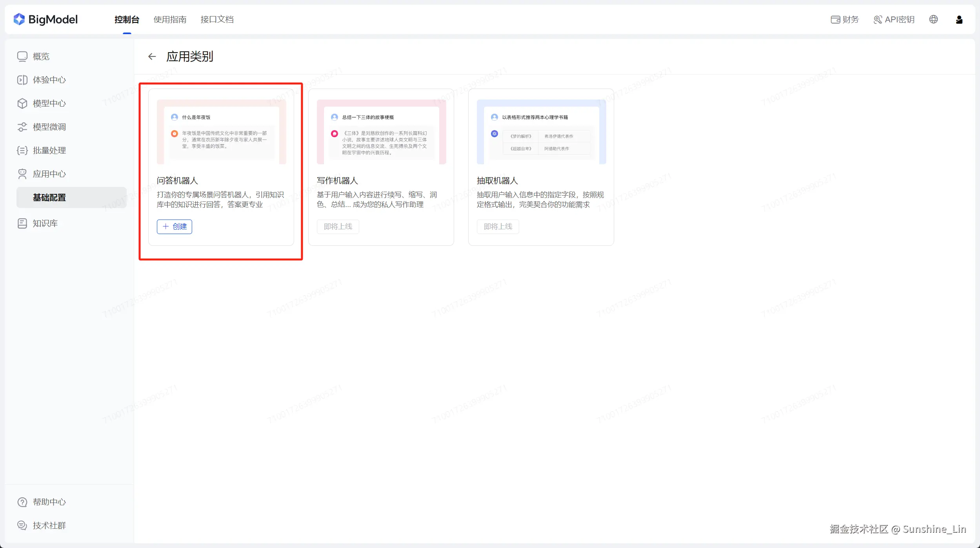This screenshot has height=548, width=980.
Task: Open the user account avatar icon
Action: (959, 20)
